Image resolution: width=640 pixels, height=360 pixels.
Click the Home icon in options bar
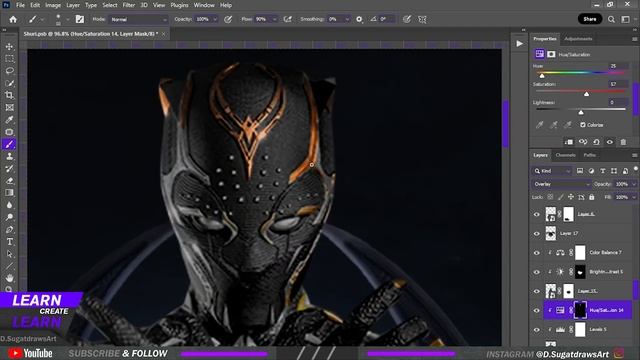coord(13,19)
